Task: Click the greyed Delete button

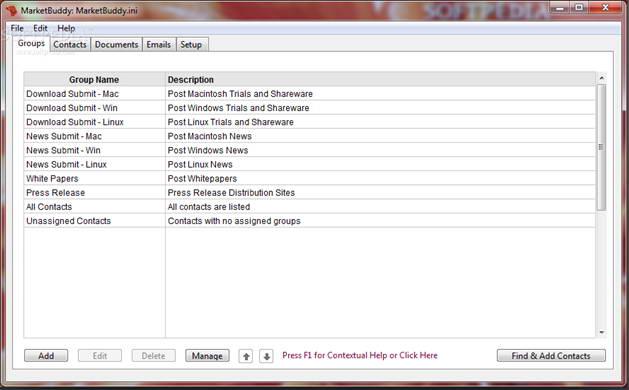Action: (153, 356)
